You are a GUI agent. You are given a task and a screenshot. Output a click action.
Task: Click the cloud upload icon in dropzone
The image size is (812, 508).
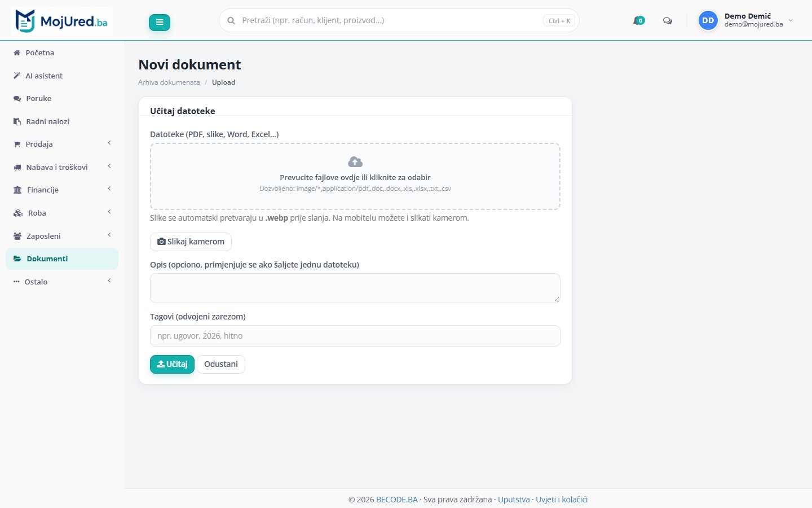pos(355,162)
